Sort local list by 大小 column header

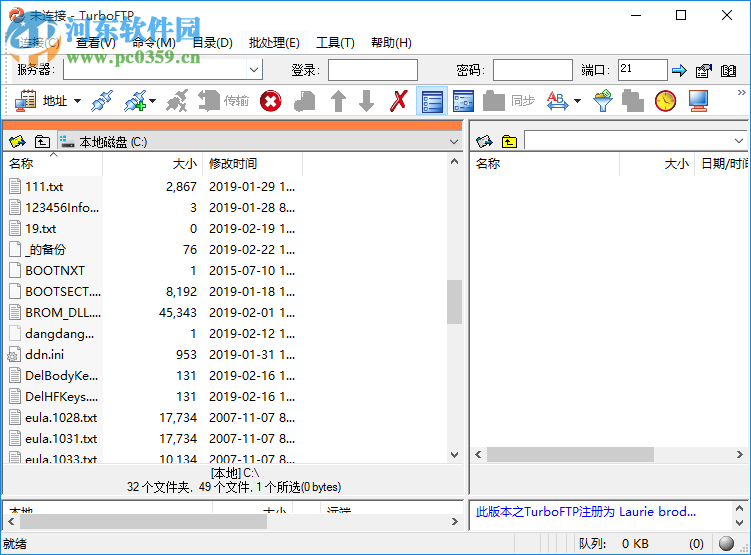tap(152, 164)
